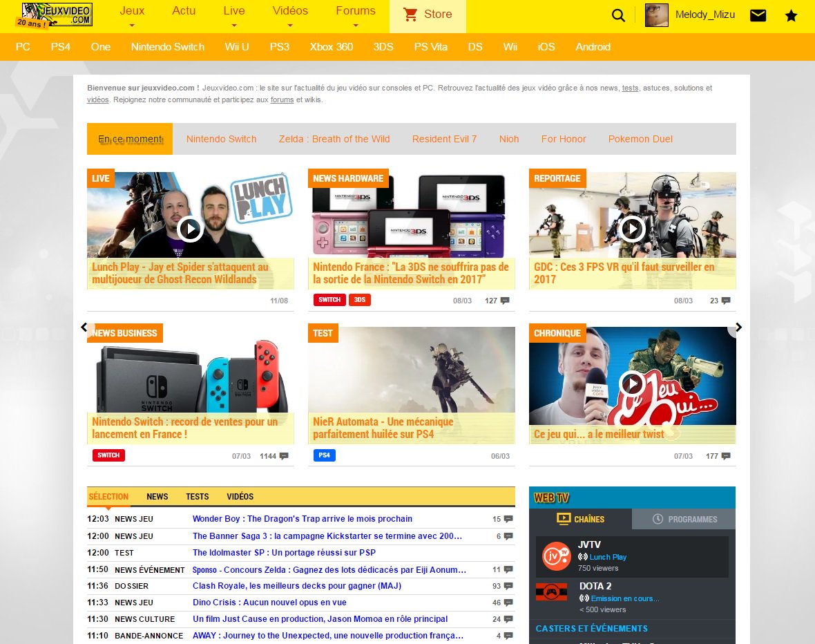Select Nintendo Switch in platform bar
The width and height of the screenshot is (815, 644).
pyautogui.click(x=167, y=47)
